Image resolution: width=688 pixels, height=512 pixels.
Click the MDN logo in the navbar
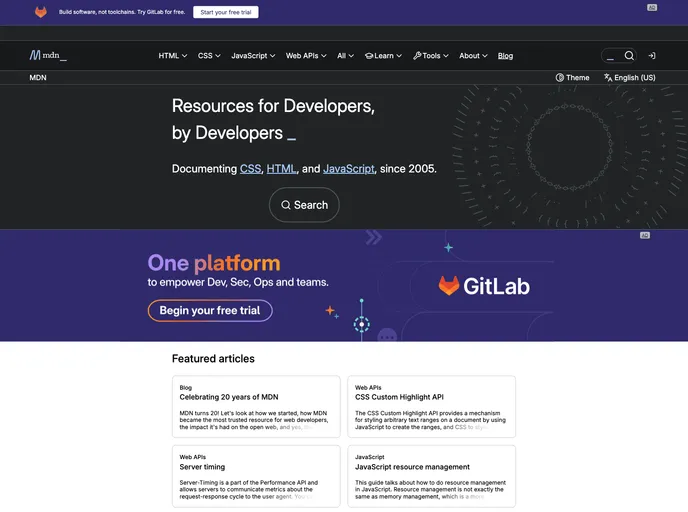[x=47, y=56]
